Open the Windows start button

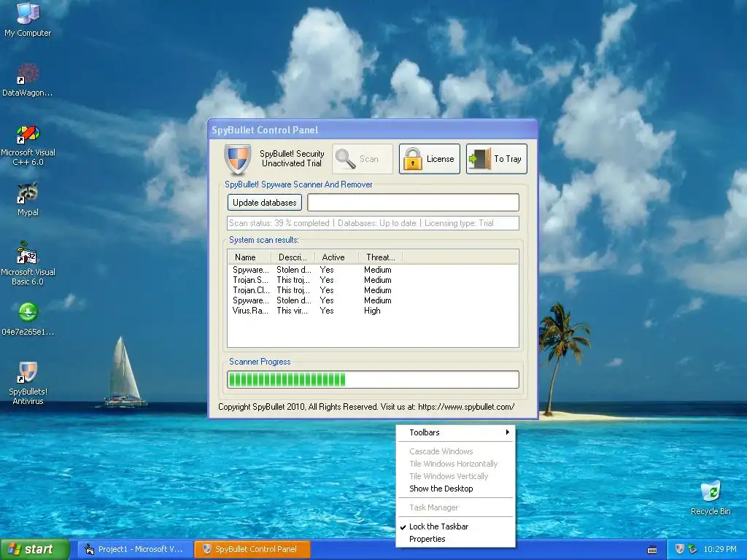tap(34, 549)
